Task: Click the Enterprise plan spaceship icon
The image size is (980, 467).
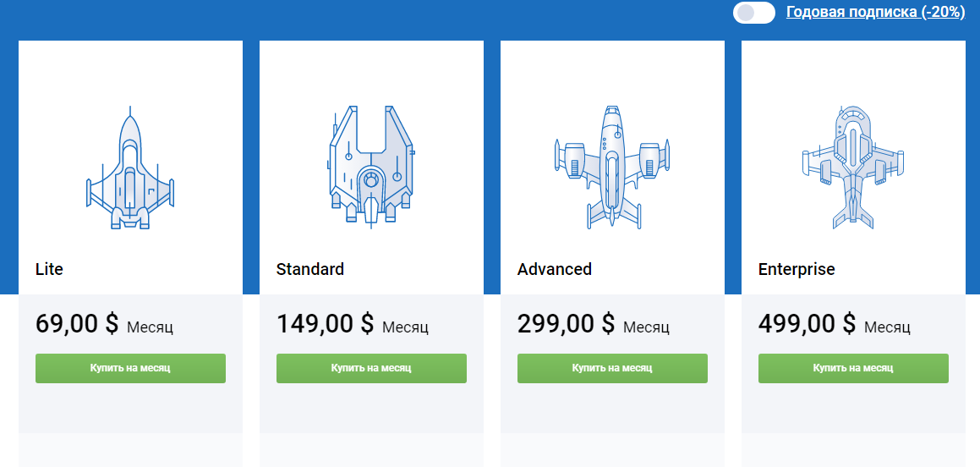Action: point(853,168)
